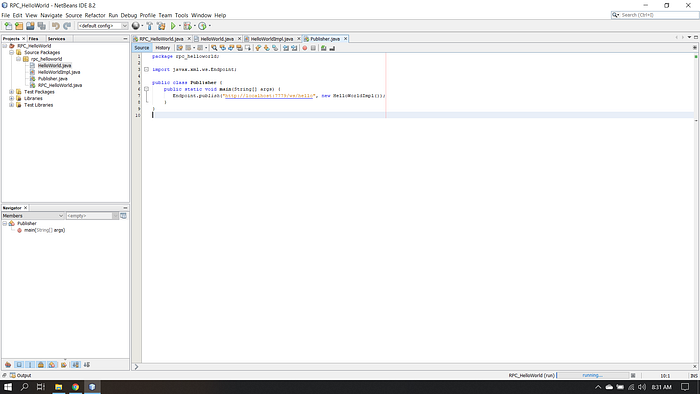
Task: Toggle Sort by Name in Navigator
Action: pyautogui.click(x=75, y=365)
